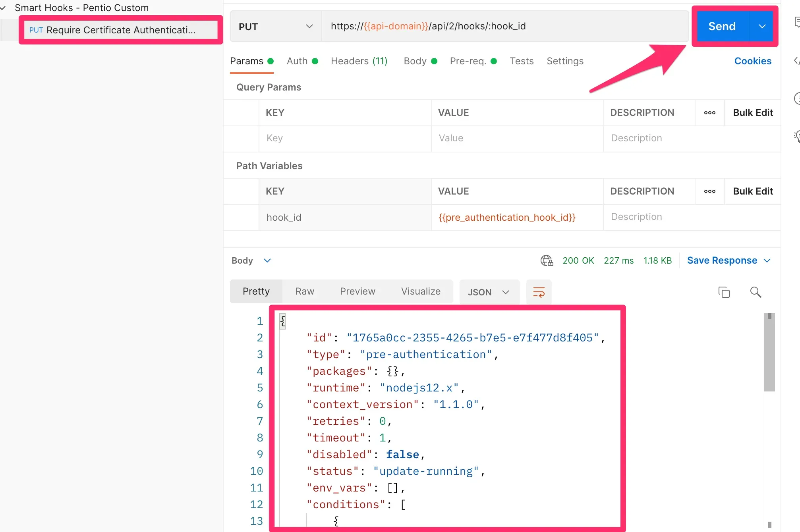The height and width of the screenshot is (532, 800).
Task: Switch to the Raw response view
Action: click(305, 291)
